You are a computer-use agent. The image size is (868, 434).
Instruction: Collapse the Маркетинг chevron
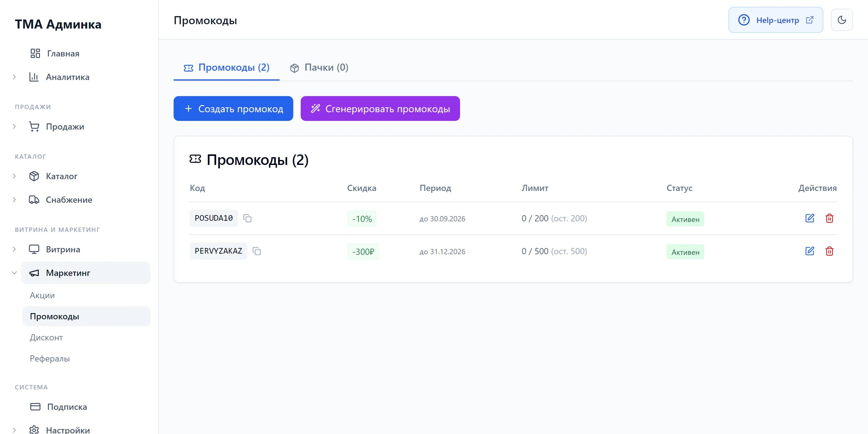tap(14, 273)
